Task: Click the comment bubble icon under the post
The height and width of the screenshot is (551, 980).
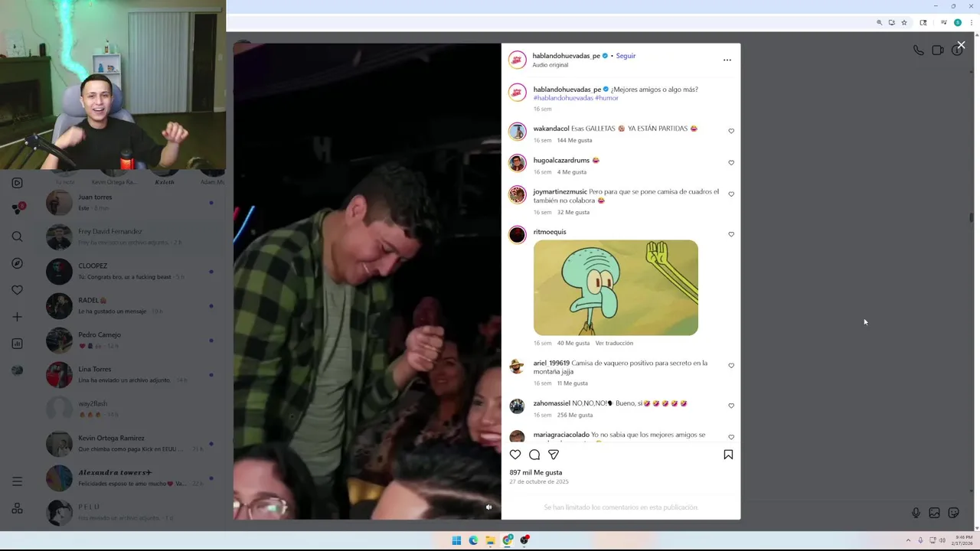Action: pyautogui.click(x=534, y=455)
